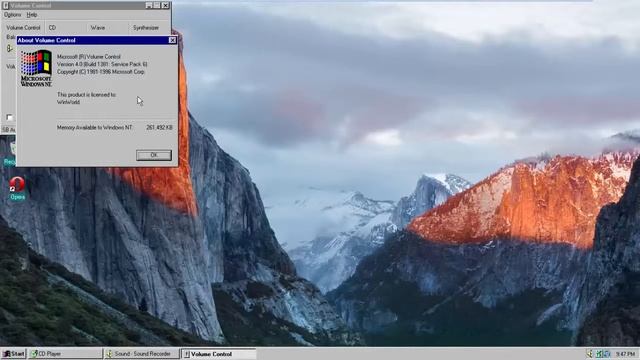Viewport: 640px width, 360px height.
Task: Open the Options menu in Volume Control
Action: (12, 15)
